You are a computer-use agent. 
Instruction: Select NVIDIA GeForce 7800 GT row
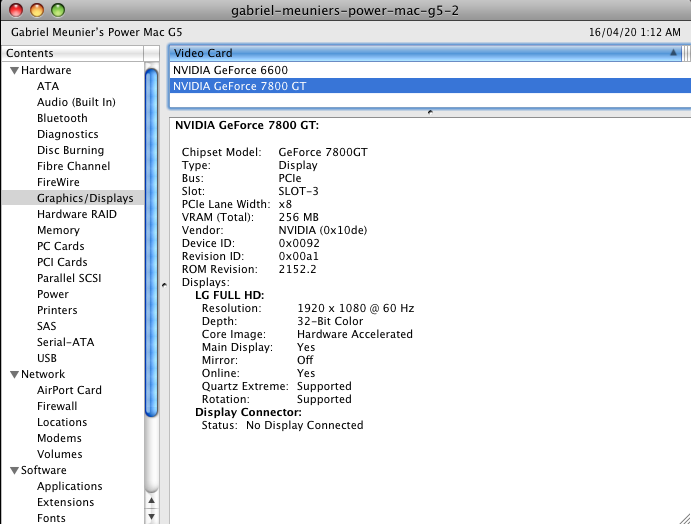tap(430, 86)
